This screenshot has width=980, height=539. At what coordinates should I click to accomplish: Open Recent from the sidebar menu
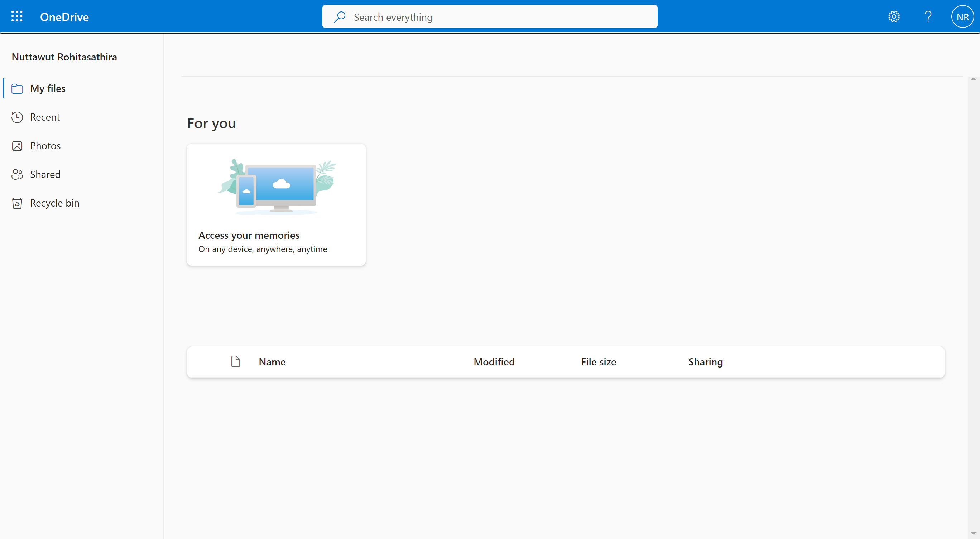tap(45, 117)
